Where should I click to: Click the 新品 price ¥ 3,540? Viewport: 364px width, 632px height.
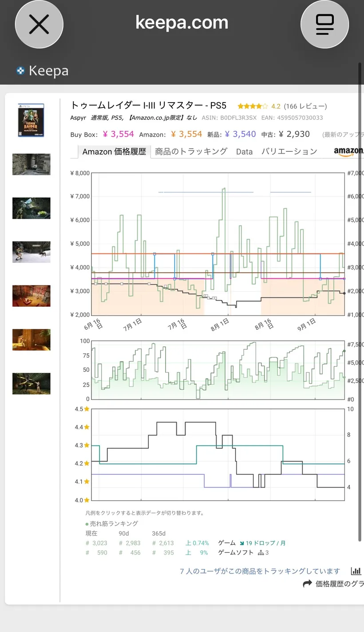(241, 134)
